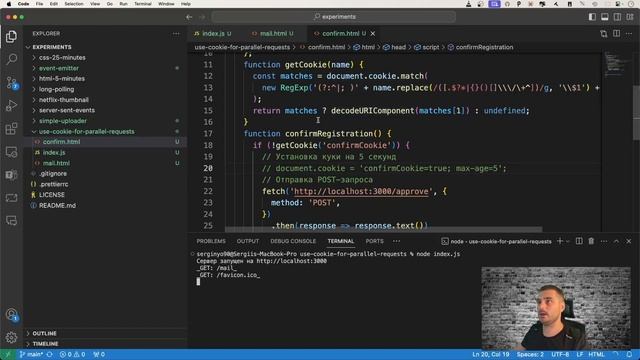Open Remote Explorer view
640x360 pixels.
pyautogui.click(x=11, y=152)
